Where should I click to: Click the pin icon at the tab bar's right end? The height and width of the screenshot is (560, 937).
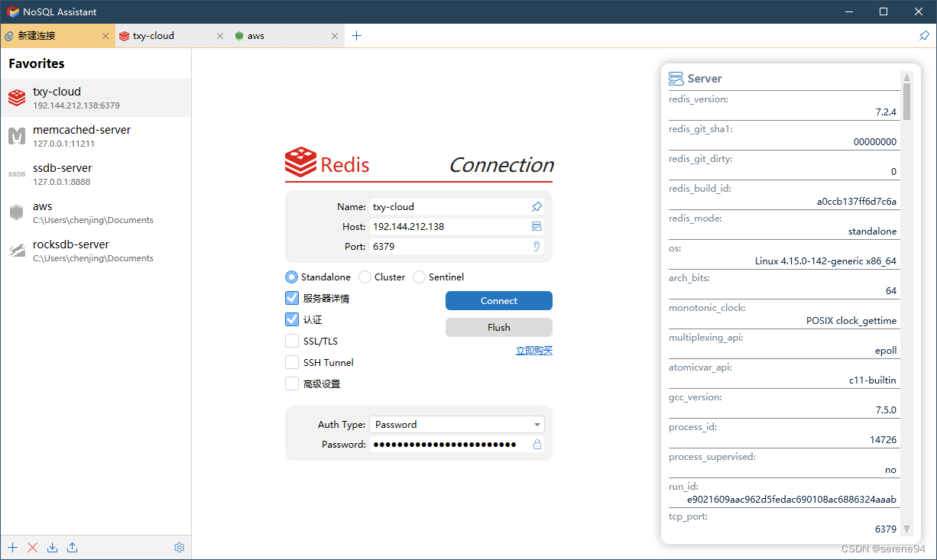[924, 36]
